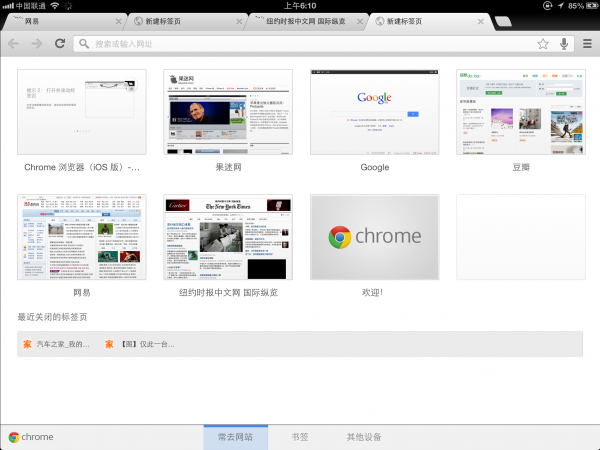Tap the Wi-Fi icon in status bar
Image resolution: width=600 pixels, height=450 pixels.
(x=55, y=6)
